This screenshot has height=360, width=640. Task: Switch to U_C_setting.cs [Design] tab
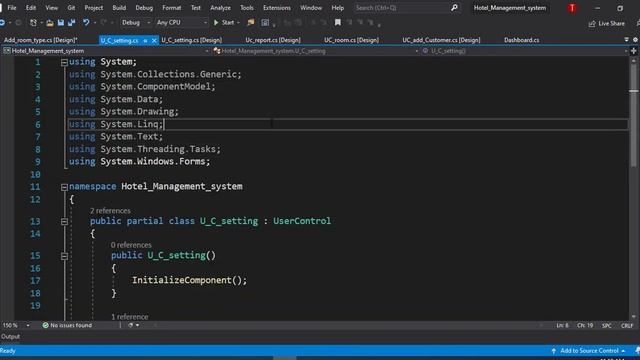[191, 40]
